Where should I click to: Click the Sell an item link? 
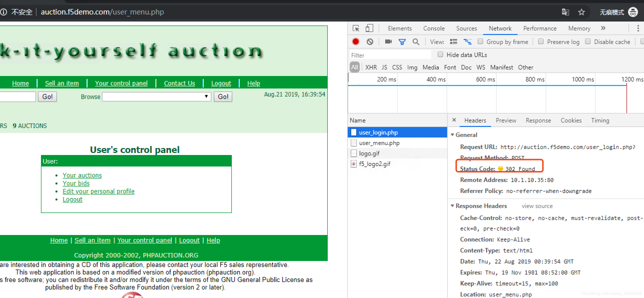click(x=62, y=83)
